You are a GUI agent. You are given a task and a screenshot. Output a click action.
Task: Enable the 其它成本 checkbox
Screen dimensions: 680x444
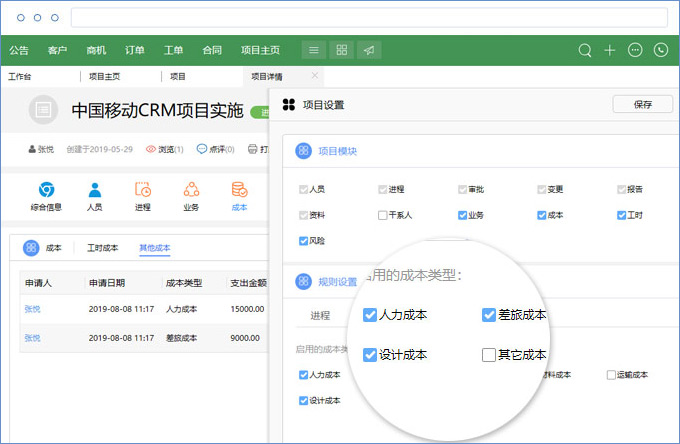489,354
